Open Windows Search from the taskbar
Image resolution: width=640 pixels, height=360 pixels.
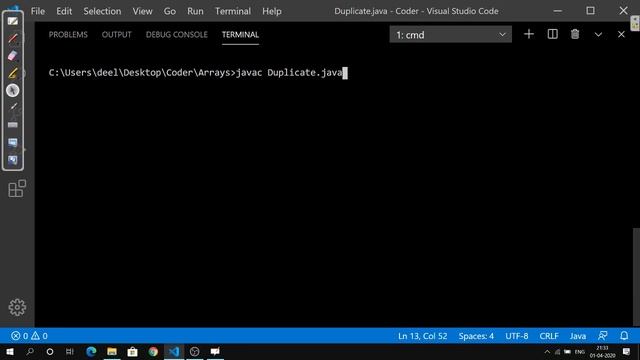[x=30, y=351]
